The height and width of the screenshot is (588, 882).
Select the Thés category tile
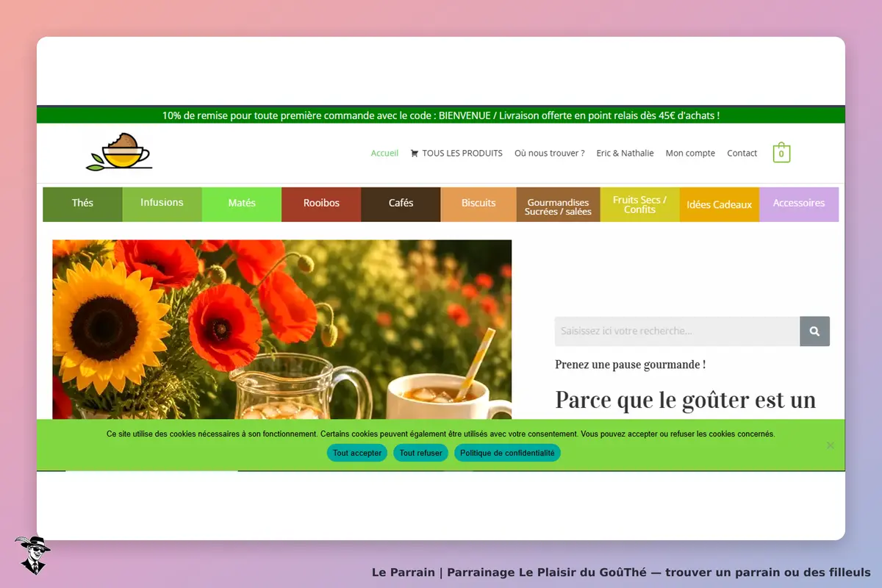pyautogui.click(x=82, y=204)
